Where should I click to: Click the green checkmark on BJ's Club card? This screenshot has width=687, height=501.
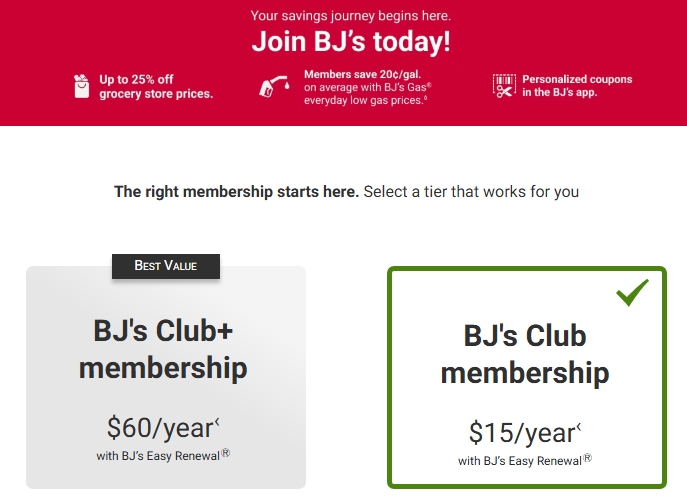pos(632,292)
